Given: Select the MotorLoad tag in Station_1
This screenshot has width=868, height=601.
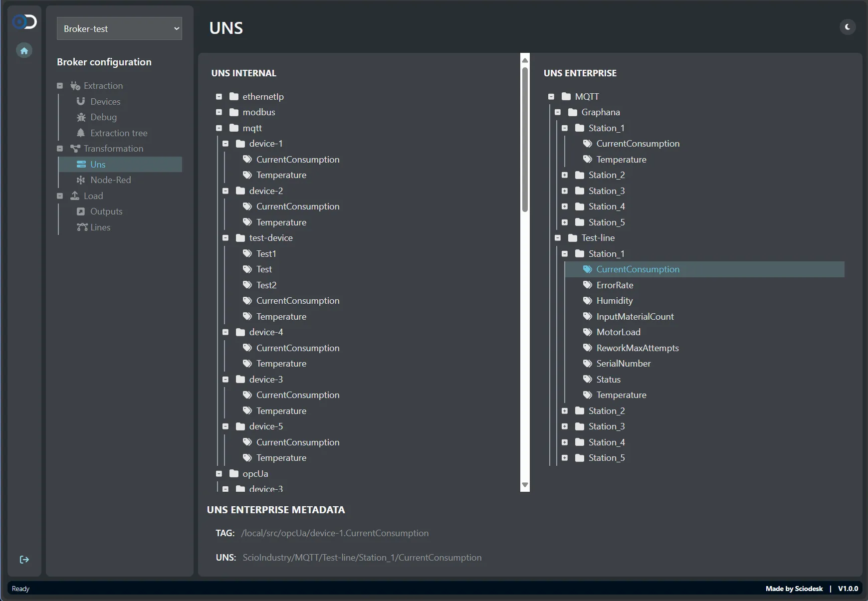Looking at the screenshot, I should pos(618,332).
